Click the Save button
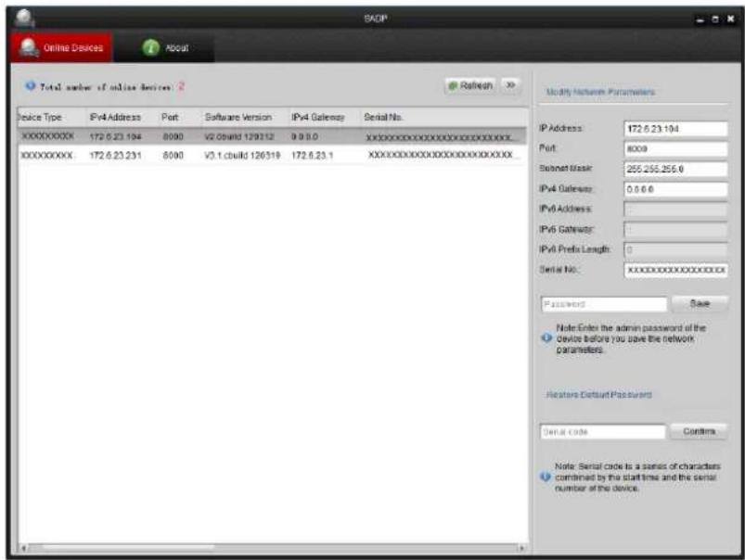The height and width of the screenshot is (560, 745). pyautogui.click(x=700, y=303)
